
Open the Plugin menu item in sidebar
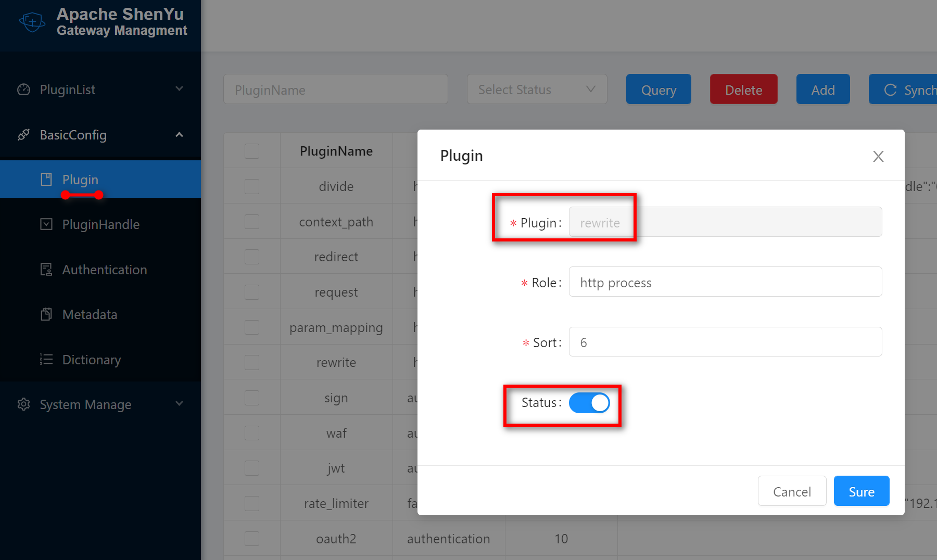[80, 180]
